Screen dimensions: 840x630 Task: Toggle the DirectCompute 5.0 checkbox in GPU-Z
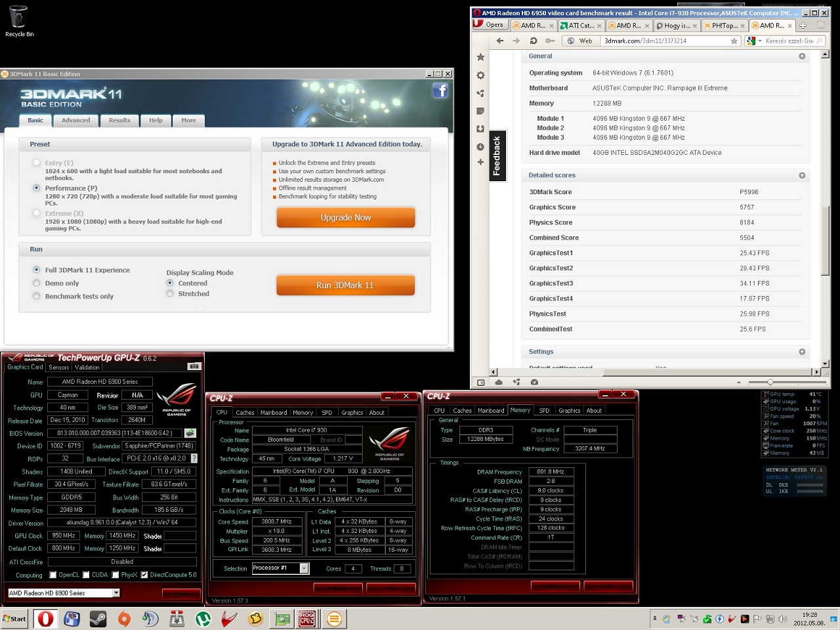[x=144, y=575]
